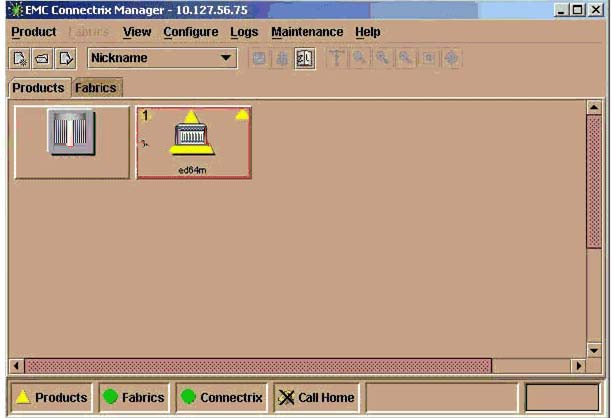The width and height of the screenshot is (612, 418).
Task: Open the Configure menu
Action: 190,32
